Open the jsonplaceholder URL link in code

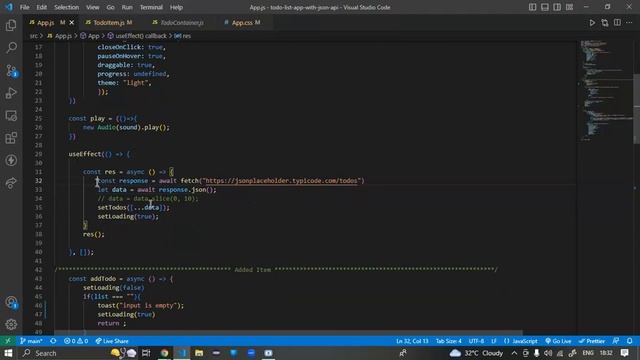click(282, 180)
